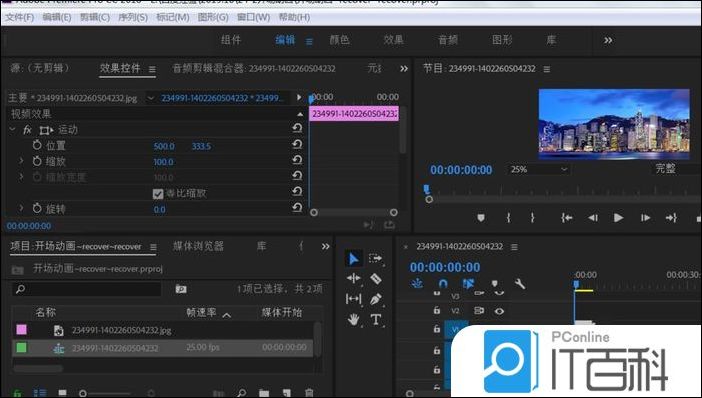Sort by 帧速率 column arrow
Viewport: 702px width, 398px height.
pos(227,315)
